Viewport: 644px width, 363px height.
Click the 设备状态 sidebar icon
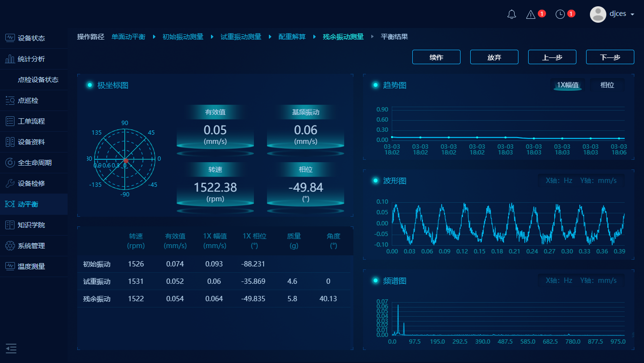pos(10,38)
